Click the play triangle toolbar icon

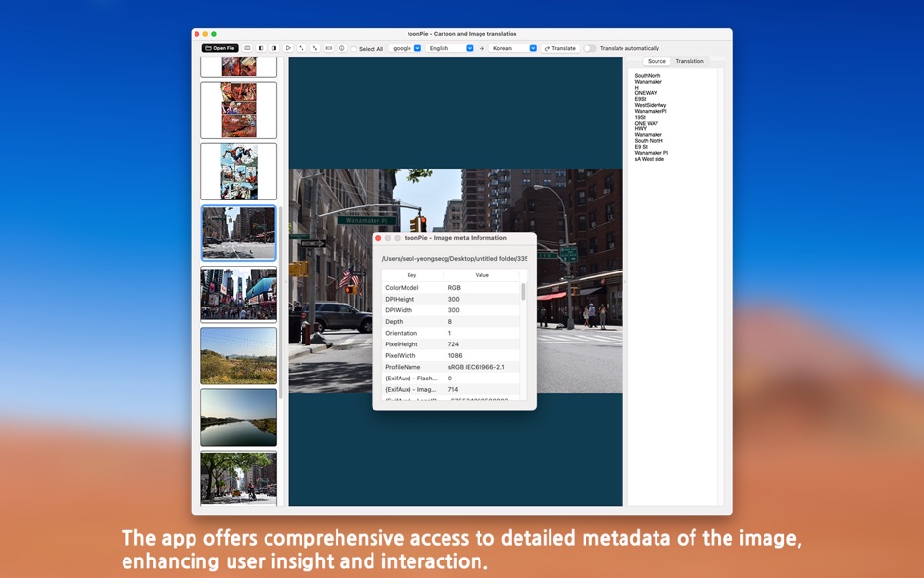coord(288,48)
